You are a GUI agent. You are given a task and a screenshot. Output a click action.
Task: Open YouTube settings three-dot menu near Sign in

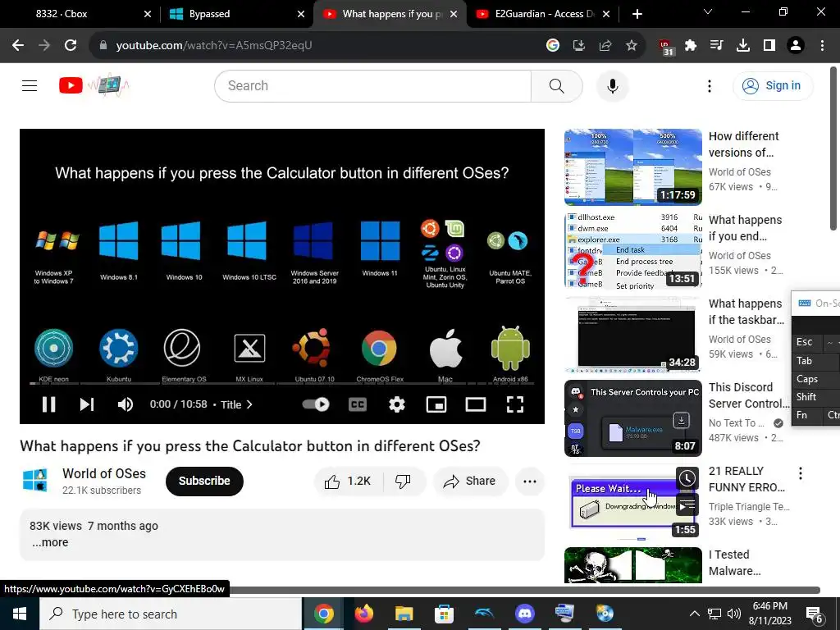coord(710,85)
